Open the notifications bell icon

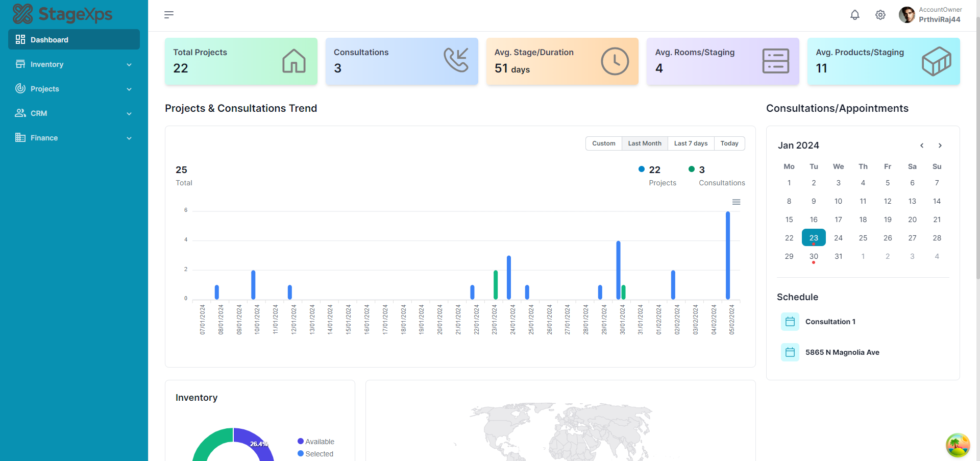[x=855, y=15]
